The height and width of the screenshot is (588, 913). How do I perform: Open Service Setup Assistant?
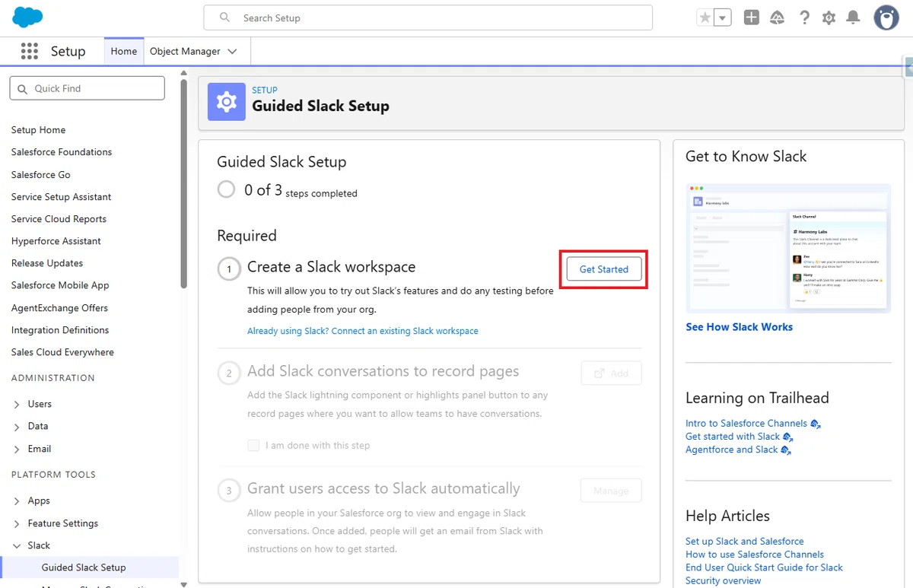click(x=61, y=196)
